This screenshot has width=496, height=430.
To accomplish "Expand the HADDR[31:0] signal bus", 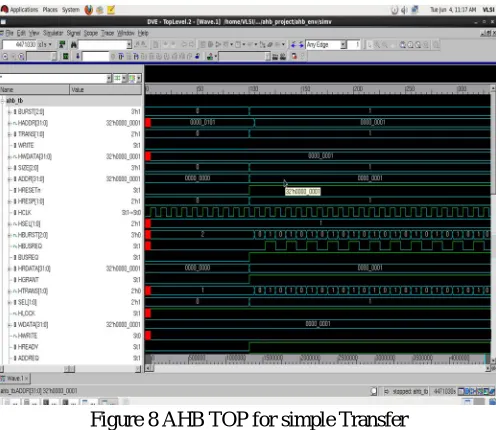I will [10, 123].
